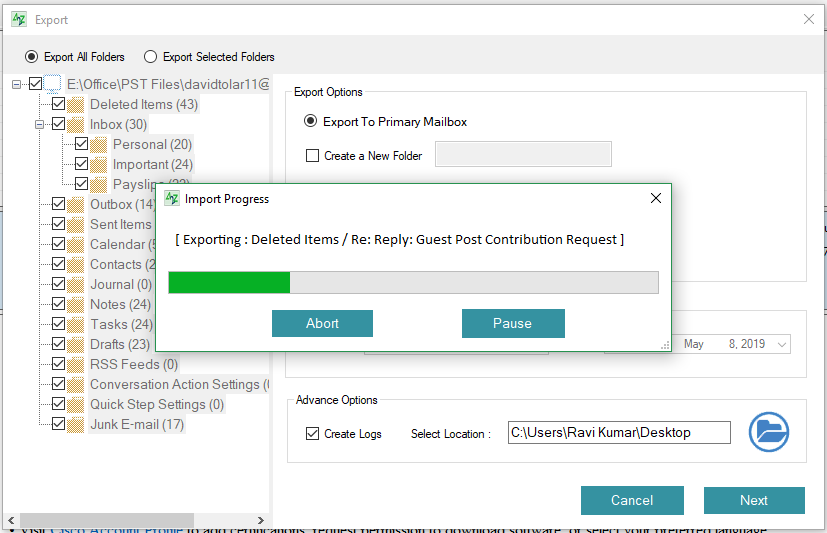Screen dimensions: 827x533
Task: Click the browse folder icon for log location
Action: click(769, 432)
